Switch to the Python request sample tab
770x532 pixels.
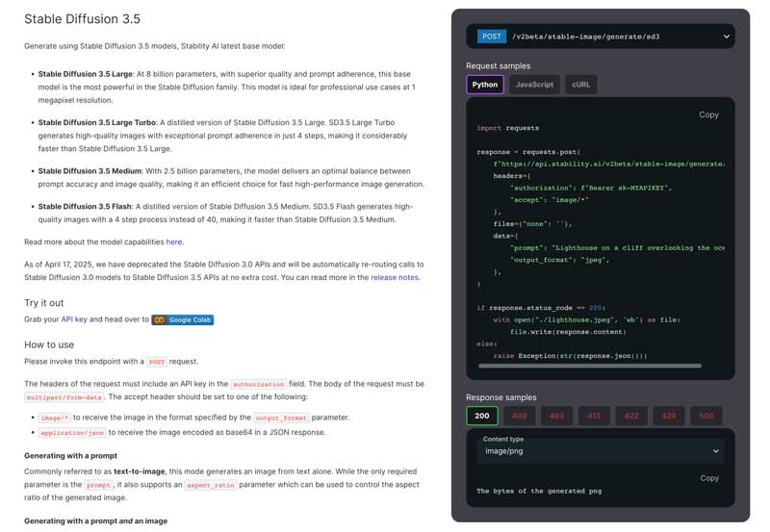[485, 85]
